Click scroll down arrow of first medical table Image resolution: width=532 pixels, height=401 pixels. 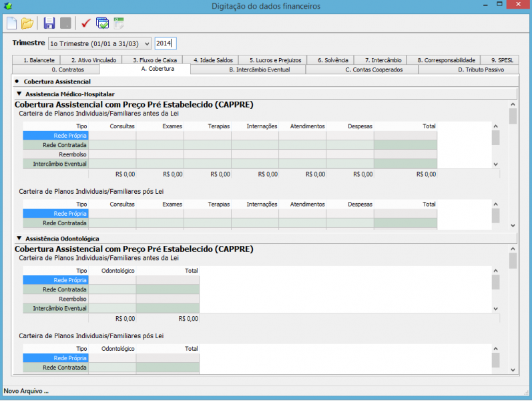(x=496, y=164)
